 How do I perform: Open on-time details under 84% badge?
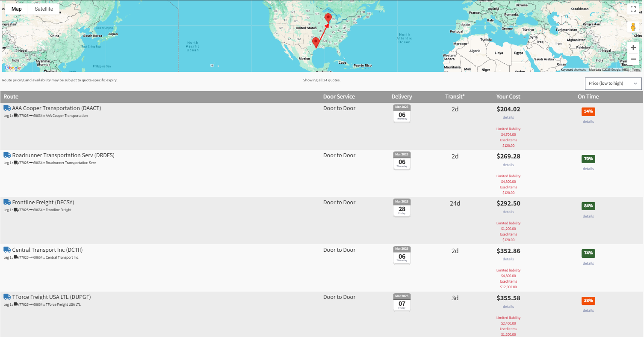click(x=588, y=216)
